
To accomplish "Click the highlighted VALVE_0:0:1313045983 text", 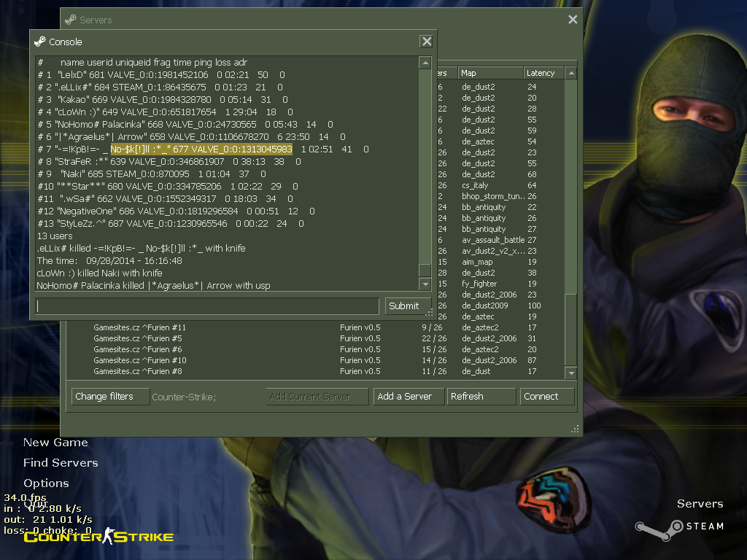I will [x=241, y=149].
